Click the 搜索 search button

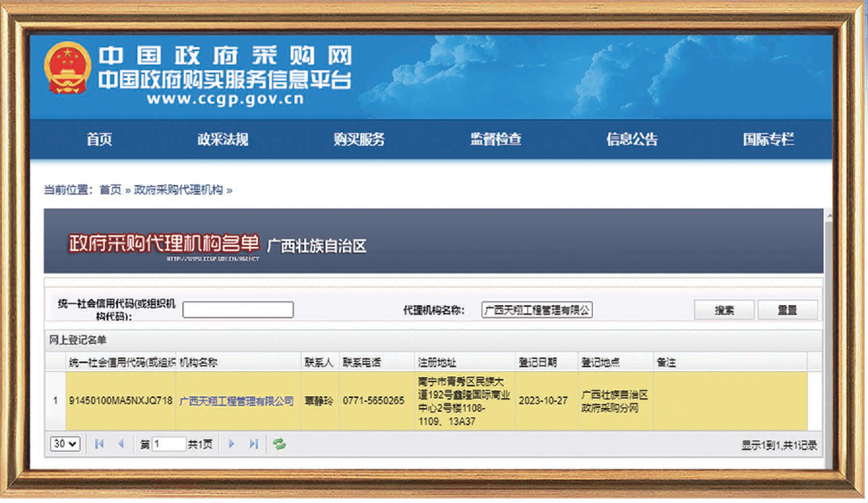724,309
